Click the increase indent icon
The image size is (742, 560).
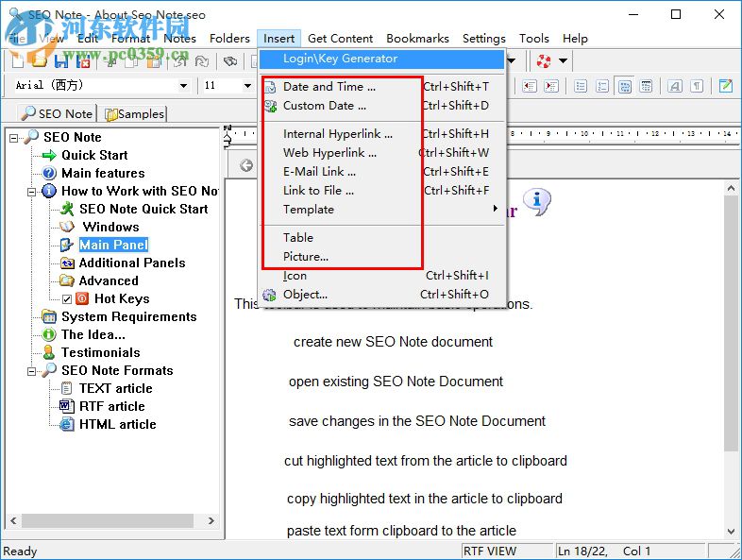click(550, 86)
